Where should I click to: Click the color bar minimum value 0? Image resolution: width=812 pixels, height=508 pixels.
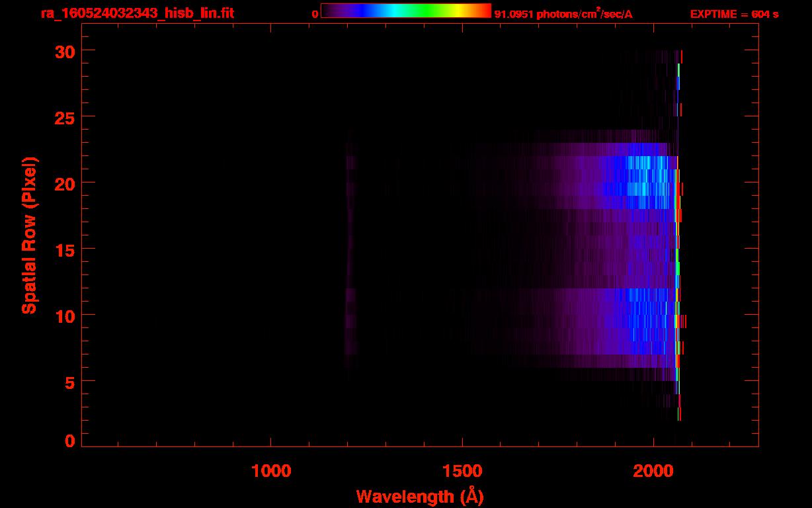315,14
